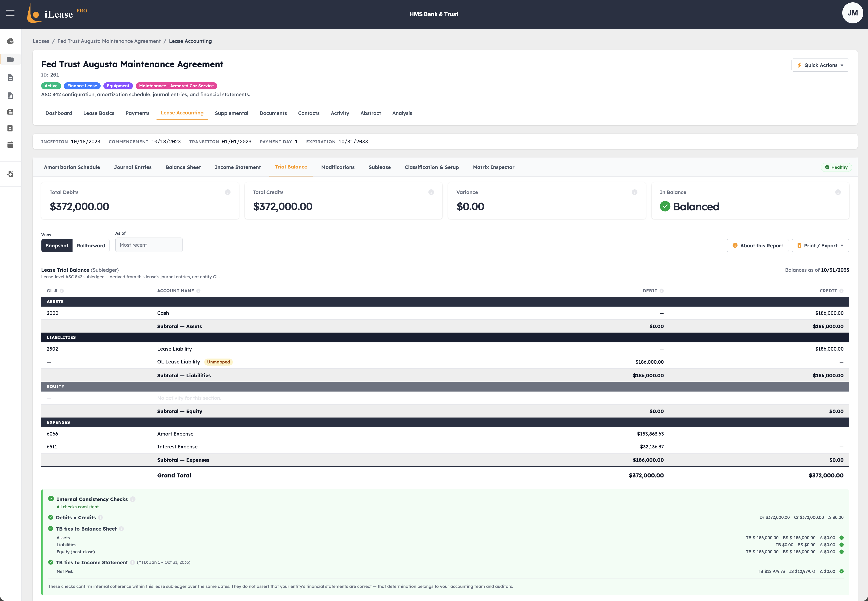Click the info icon beside ACCOUNT NAME header
868x601 pixels.
198,291
